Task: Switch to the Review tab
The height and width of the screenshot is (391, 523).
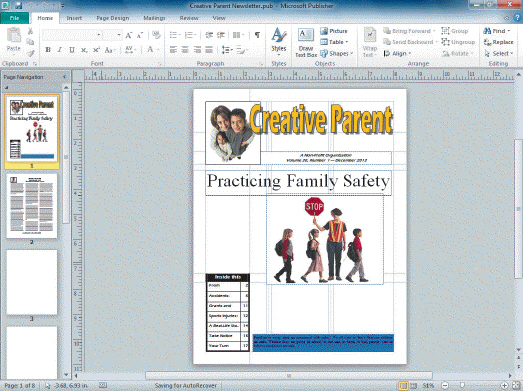Action: (x=189, y=18)
